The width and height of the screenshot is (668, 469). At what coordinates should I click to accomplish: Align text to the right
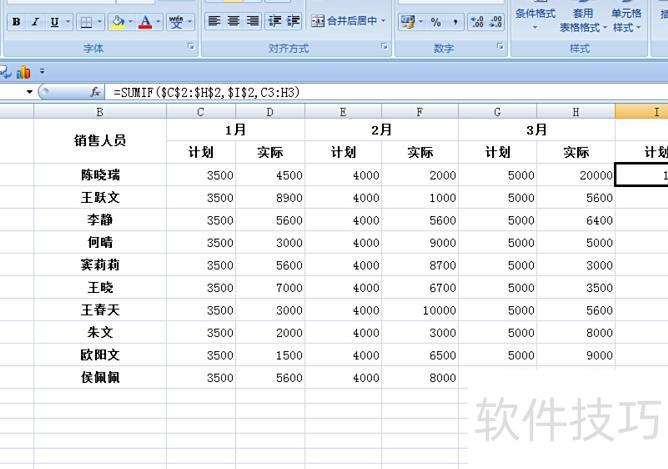[253, 21]
